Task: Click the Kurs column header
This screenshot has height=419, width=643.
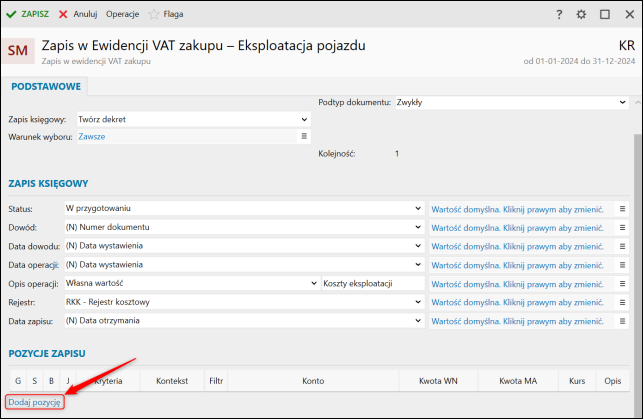Action: pyautogui.click(x=577, y=381)
